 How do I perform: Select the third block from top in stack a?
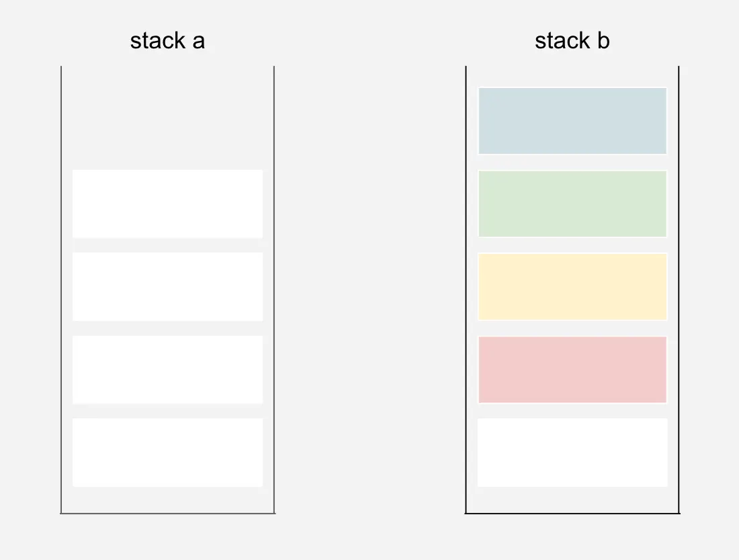coord(167,369)
